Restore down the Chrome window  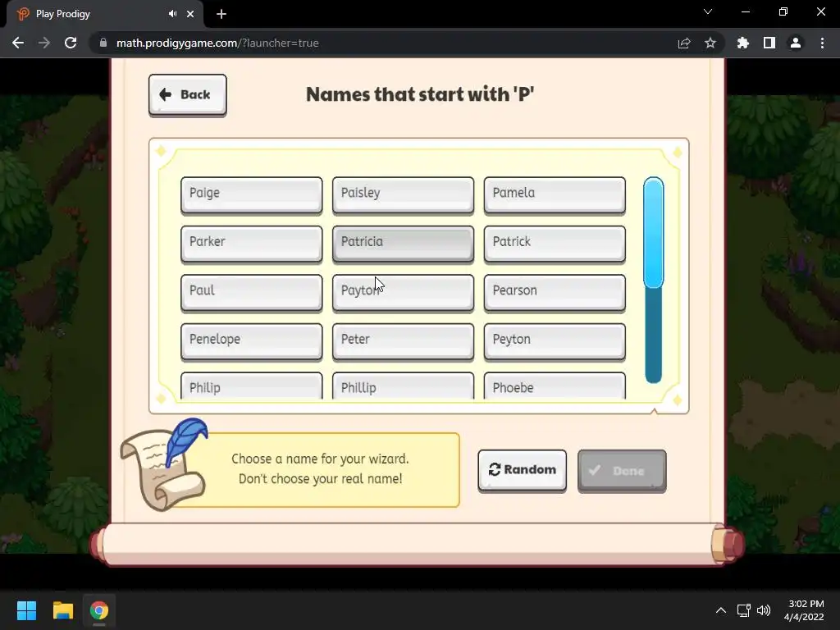[x=783, y=11]
